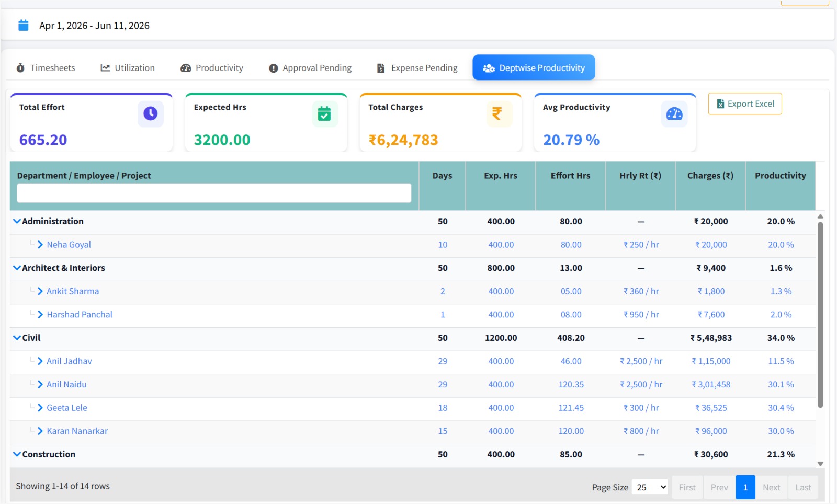The width and height of the screenshot is (837, 504).
Task: Expand Neha Goyal's projects
Action: pyautogui.click(x=40, y=245)
